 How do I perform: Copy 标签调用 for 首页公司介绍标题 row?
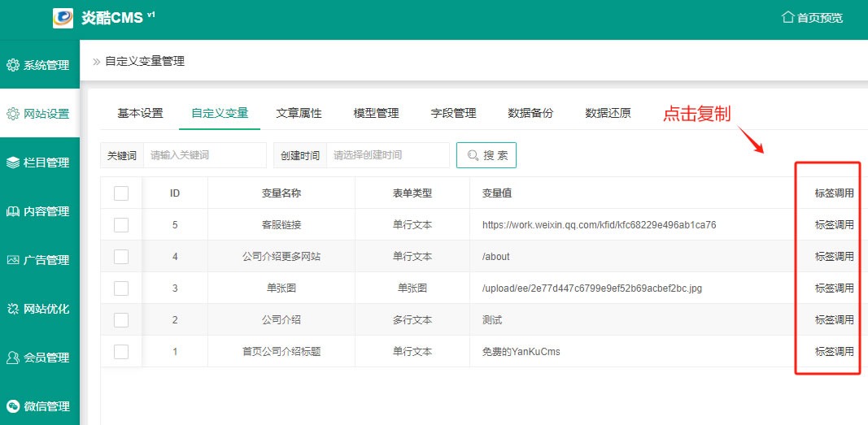834,352
